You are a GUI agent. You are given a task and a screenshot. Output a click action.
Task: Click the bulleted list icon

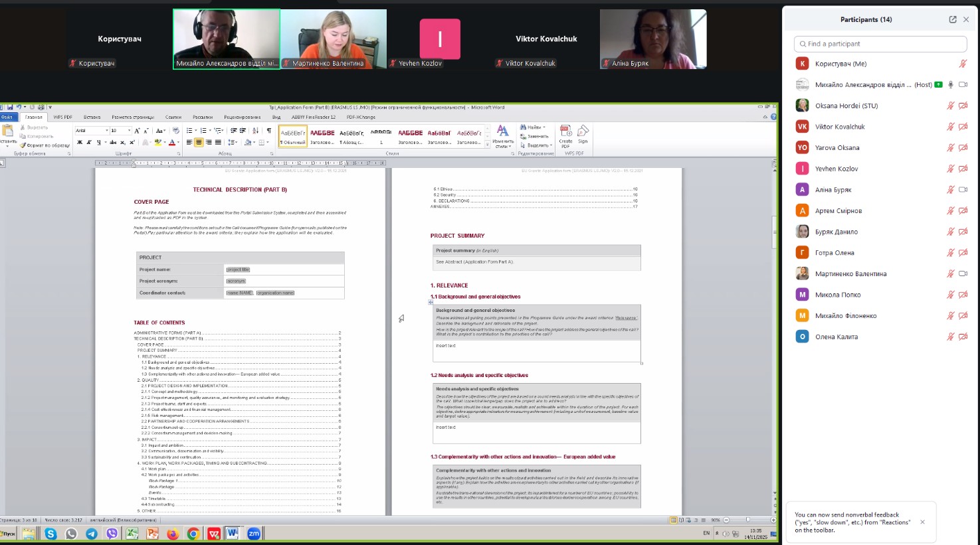[x=190, y=131]
